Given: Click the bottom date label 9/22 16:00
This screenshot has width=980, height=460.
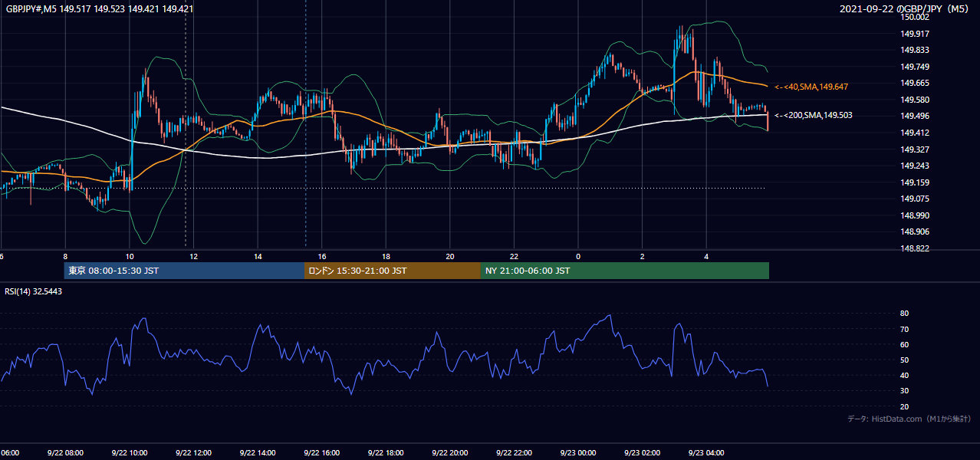Looking at the screenshot, I should (x=321, y=453).
